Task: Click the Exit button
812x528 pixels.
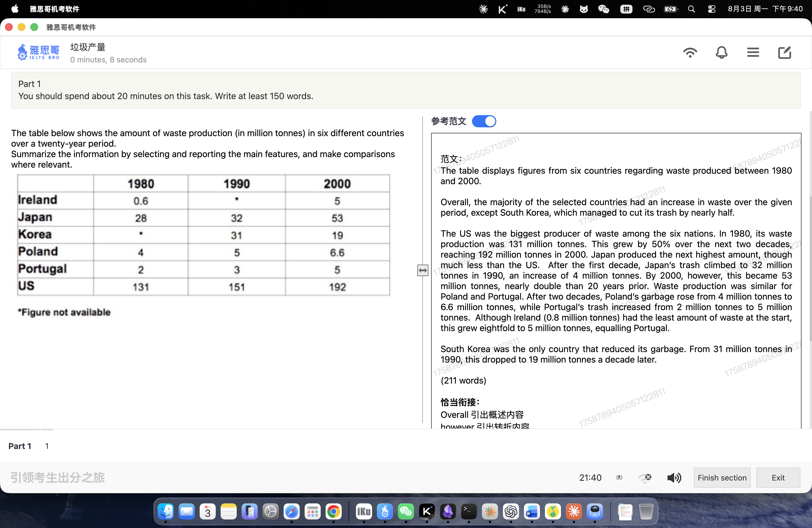Action: (x=778, y=477)
